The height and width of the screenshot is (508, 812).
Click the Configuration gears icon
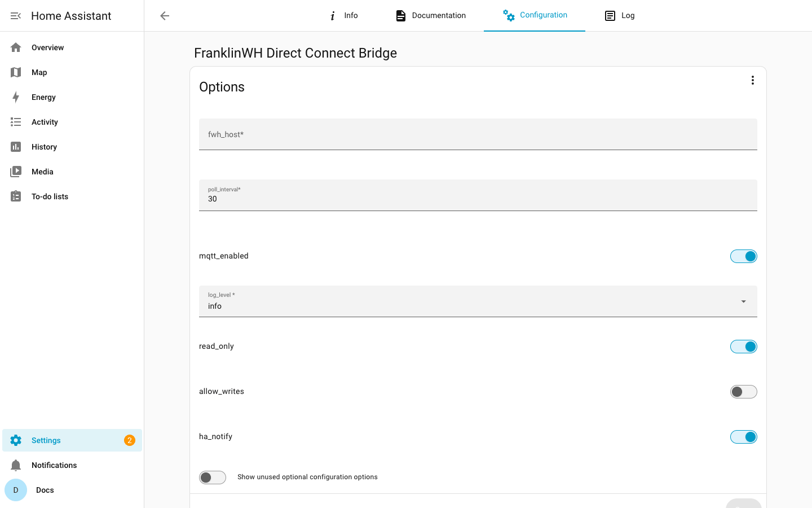click(x=509, y=15)
